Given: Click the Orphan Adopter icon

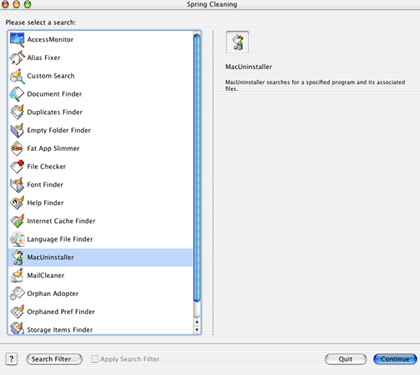Looking at the screenshot, I should click(17, 293).
